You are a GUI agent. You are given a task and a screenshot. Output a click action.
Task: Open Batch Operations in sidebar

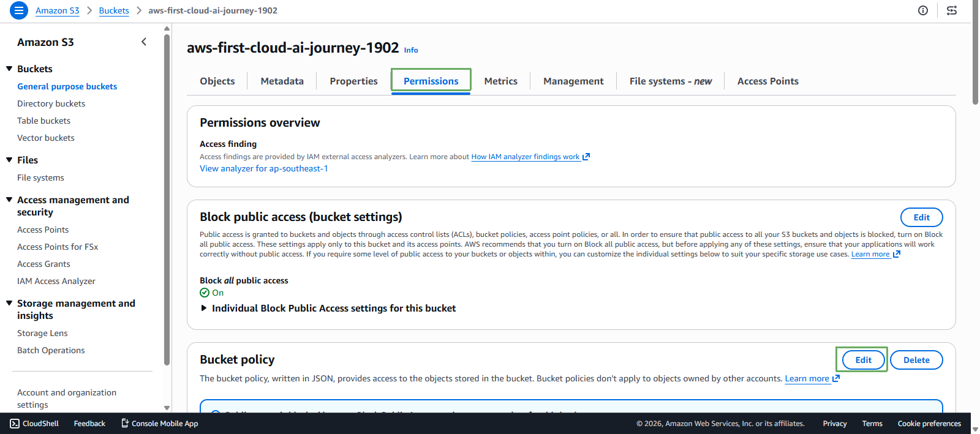pos(51,350)
